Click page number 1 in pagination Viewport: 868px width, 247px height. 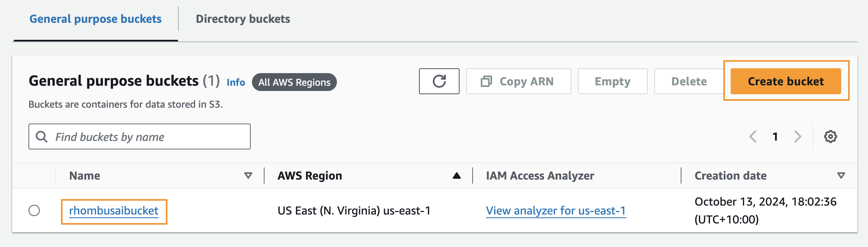pos(775,136)
